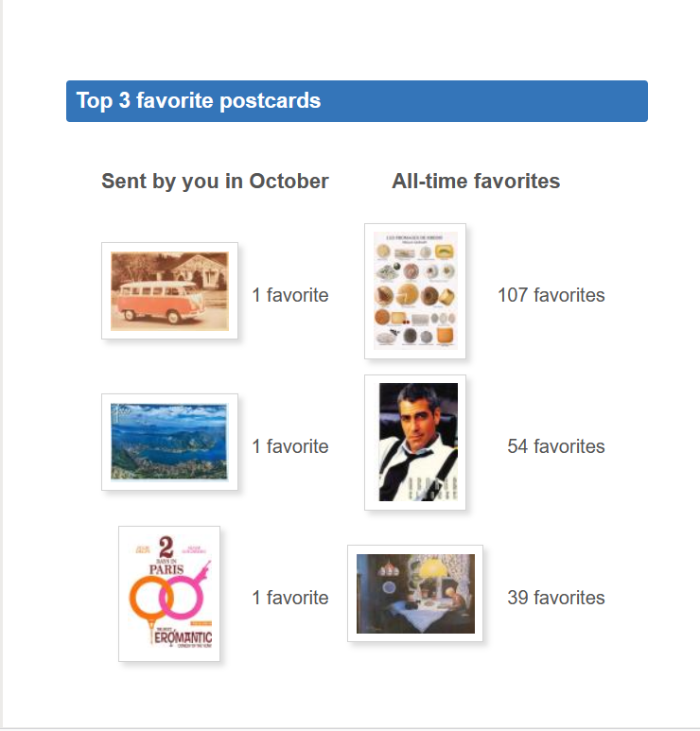Open the 2 Days in Paris postcard
Screen dimensions: 700x731
(x=169, y=593)
